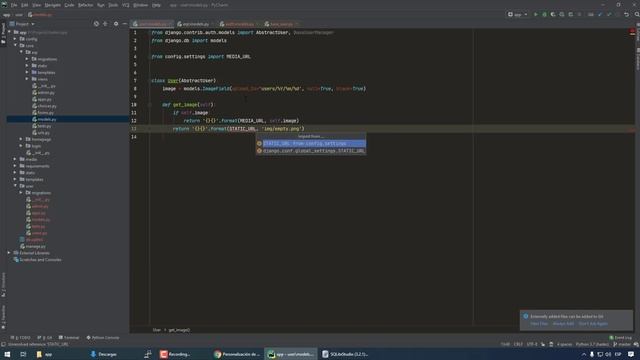The height and width of the screenshot is (360, 640).
Task: Open the Run menu
Action: point(100,5)
